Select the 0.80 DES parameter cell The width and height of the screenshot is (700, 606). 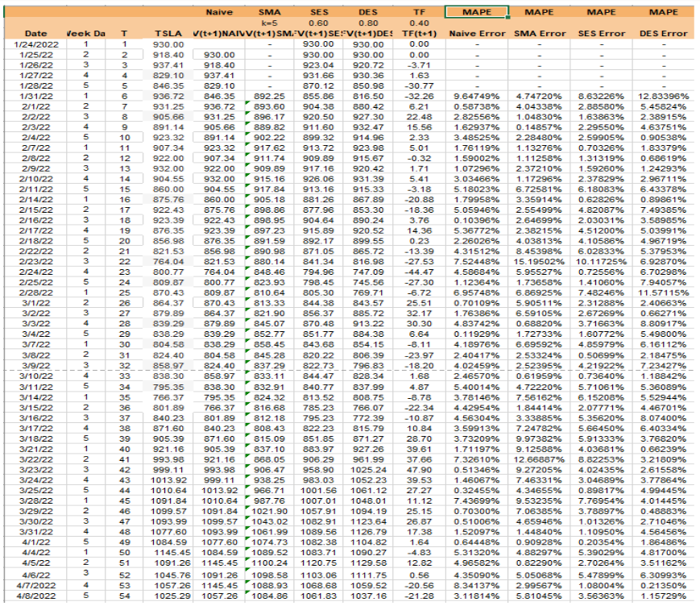point(368,23)
